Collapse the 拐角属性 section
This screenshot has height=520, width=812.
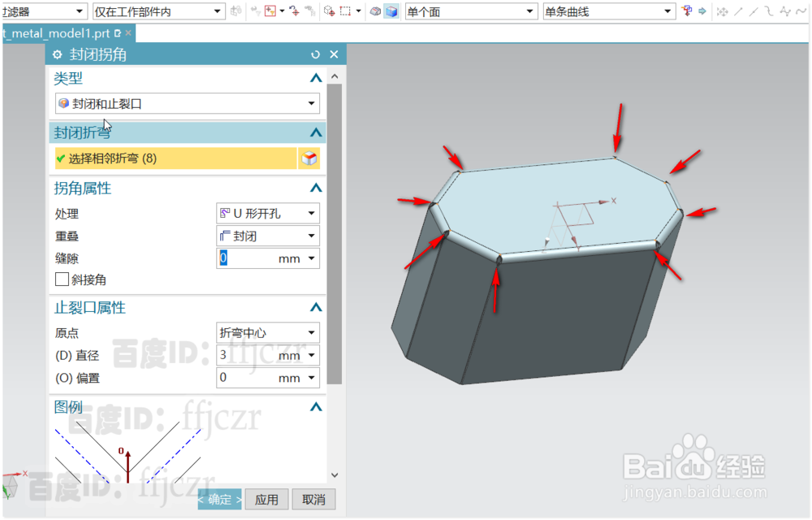click(316, 188)
